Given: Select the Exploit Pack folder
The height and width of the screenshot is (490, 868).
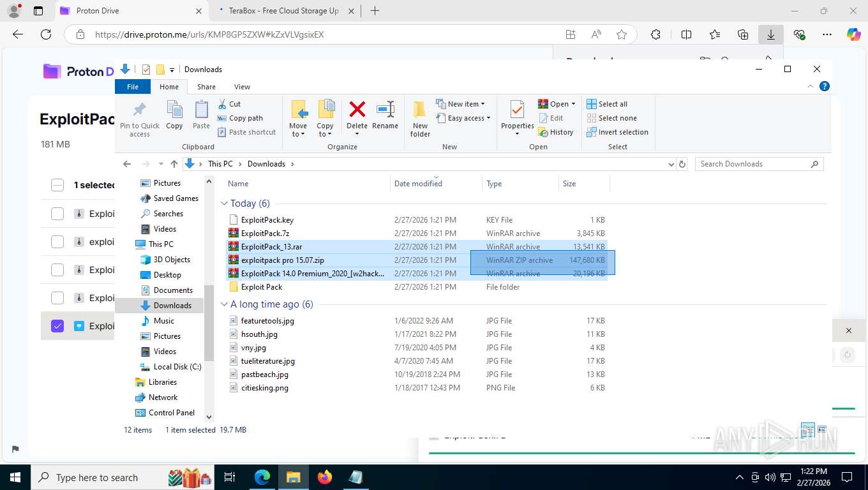Looking at the screenshot, I should [x=261, y=287].
